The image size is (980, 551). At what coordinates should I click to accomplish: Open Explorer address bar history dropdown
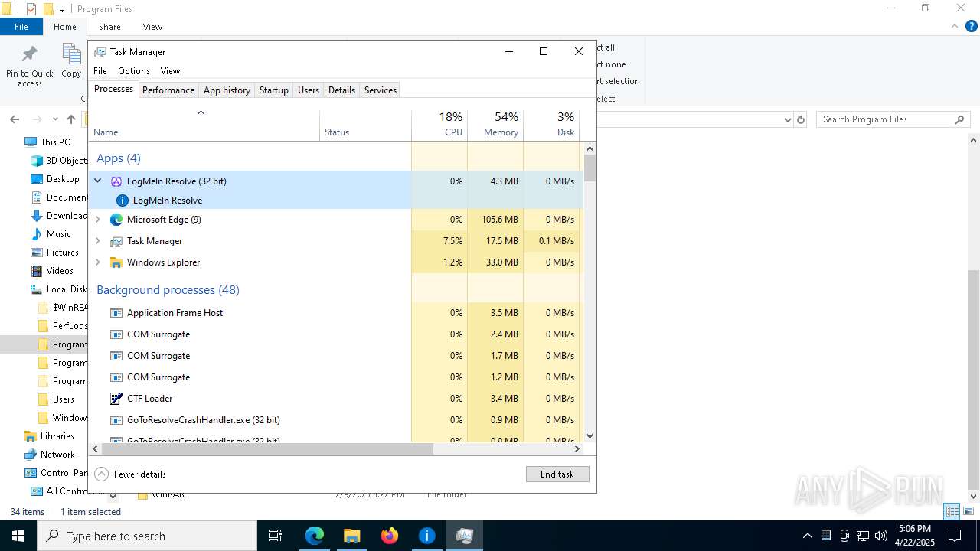tap(787, 119)
